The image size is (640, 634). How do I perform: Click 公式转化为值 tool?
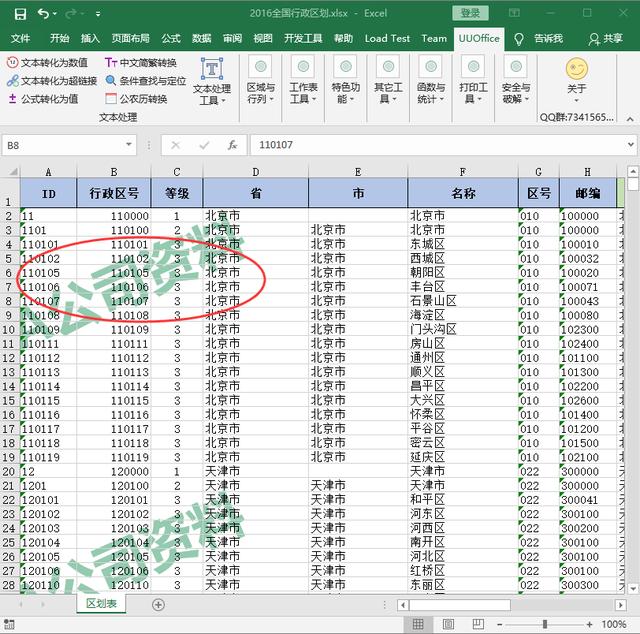(43, 99)
